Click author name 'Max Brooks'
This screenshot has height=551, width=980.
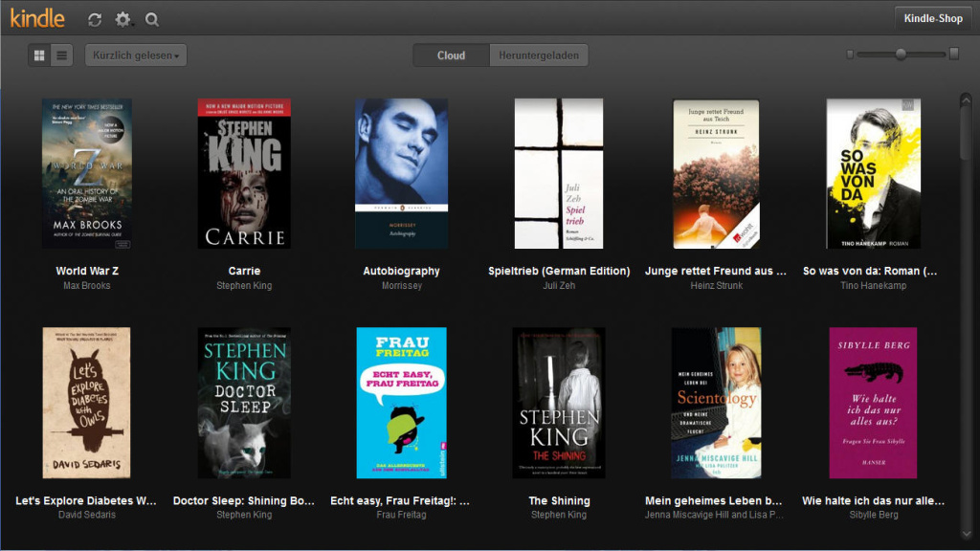pyautogui.click(x=87, y=285)
